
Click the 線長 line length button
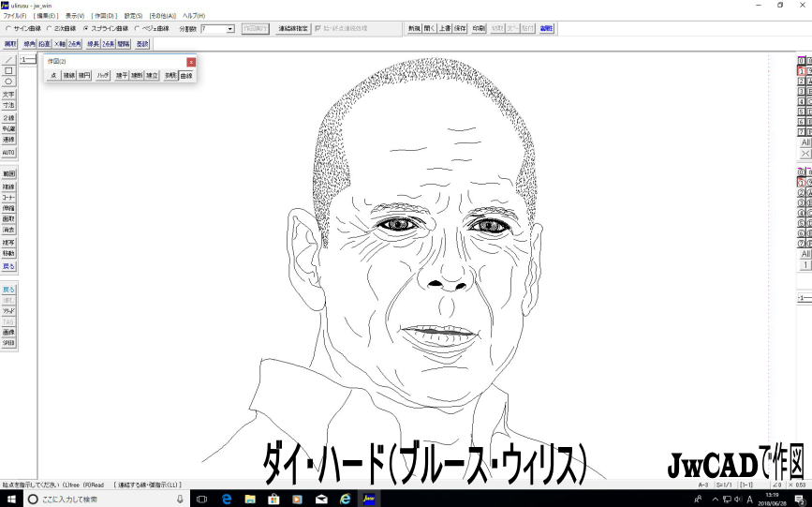[x=94, y=44]
